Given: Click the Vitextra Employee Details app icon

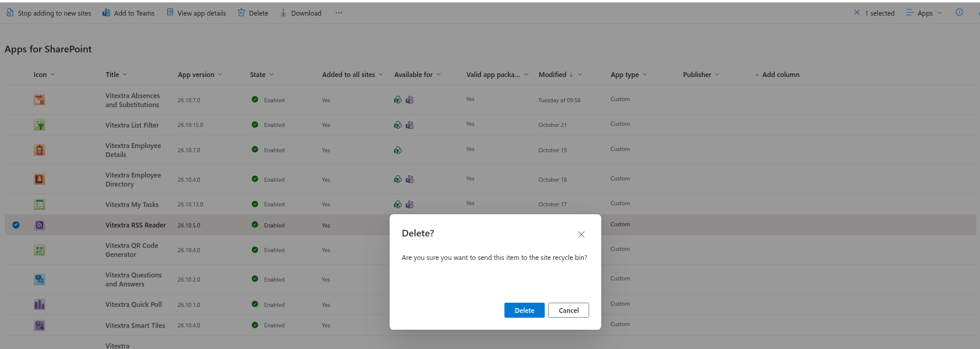Looking at the screenshot, I should tap(40, 150).
